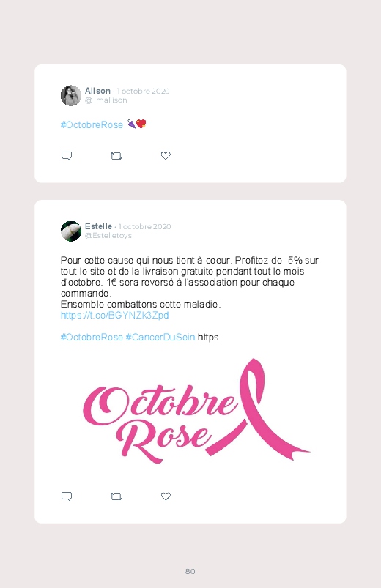Retweet Estelle's Octobre Rose tweet
Image resolution: width=381 pixels, height=588 pixels.
(x=116, y=496)
